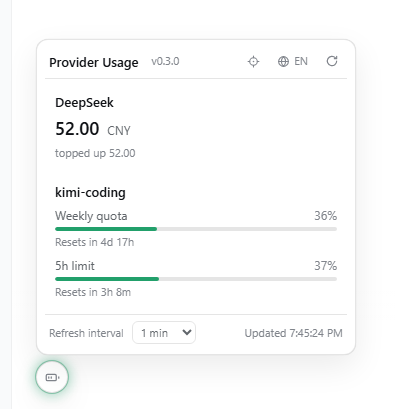Click the Refresh interval label
Viewport: 395px width, 409px height.
(x=86, y=333)
